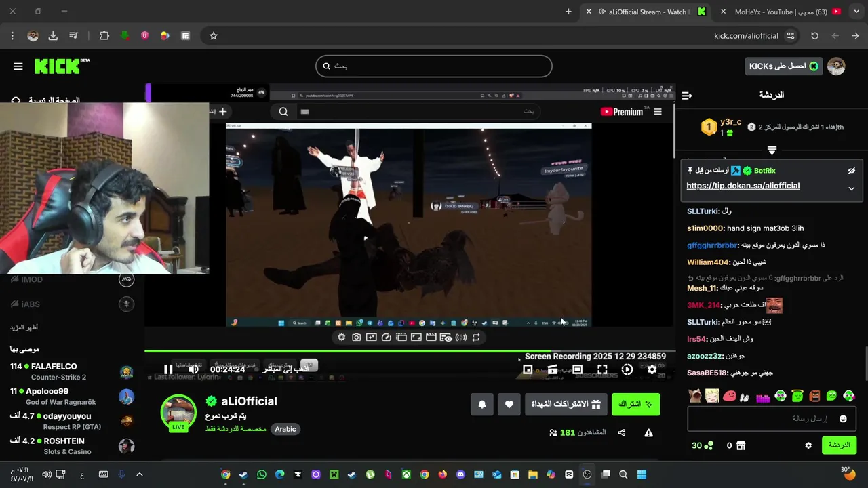Open site information icon in address bar
Image resolution: width=868 pixels, height=488 pixels.
(x=790, y=36)
